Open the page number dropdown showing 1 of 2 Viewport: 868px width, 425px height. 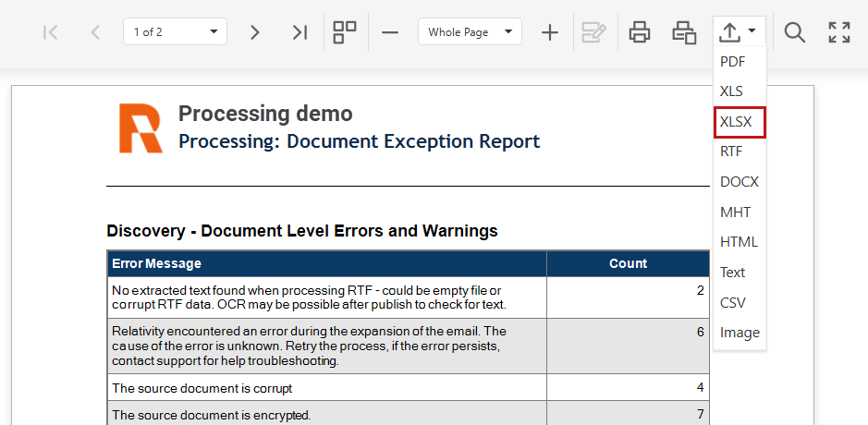175,31
